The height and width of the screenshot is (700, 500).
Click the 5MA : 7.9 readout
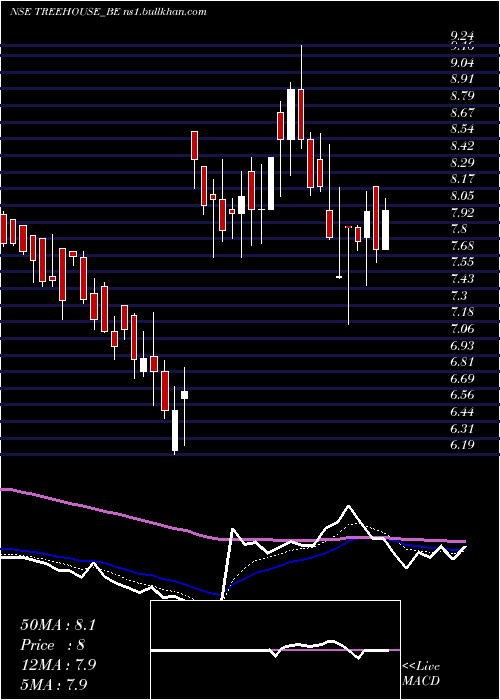pyautogui.click(x=54, y=684)
